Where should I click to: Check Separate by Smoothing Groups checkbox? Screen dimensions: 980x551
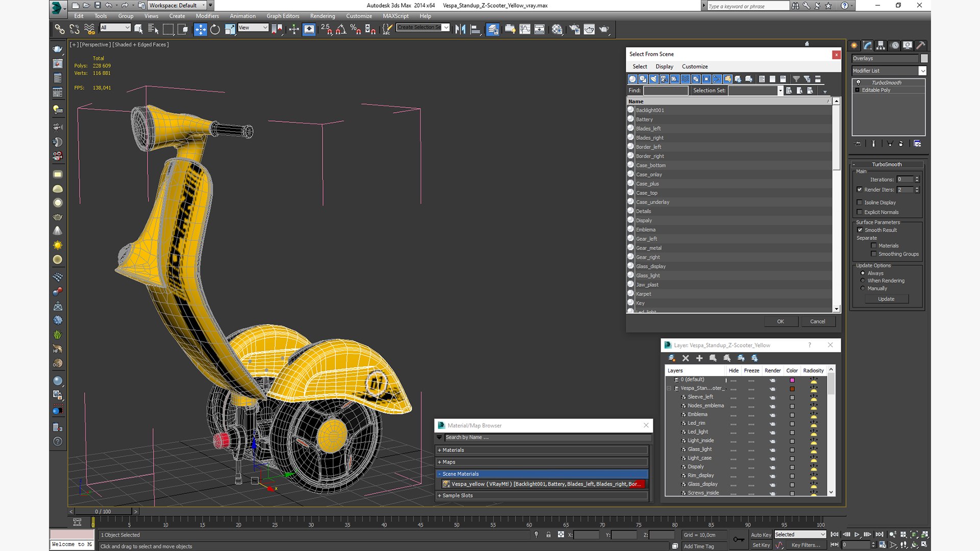[x=874, y=254]
